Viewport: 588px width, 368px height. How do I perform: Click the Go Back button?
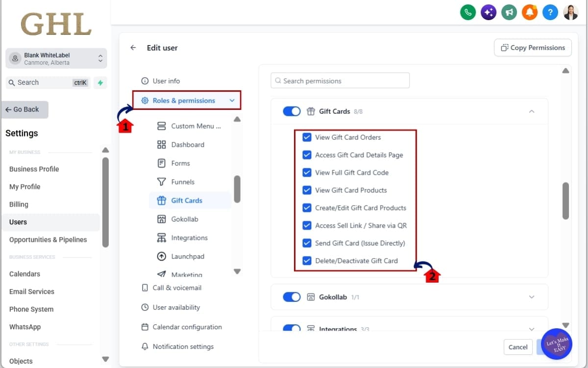[x=24, y=110]
